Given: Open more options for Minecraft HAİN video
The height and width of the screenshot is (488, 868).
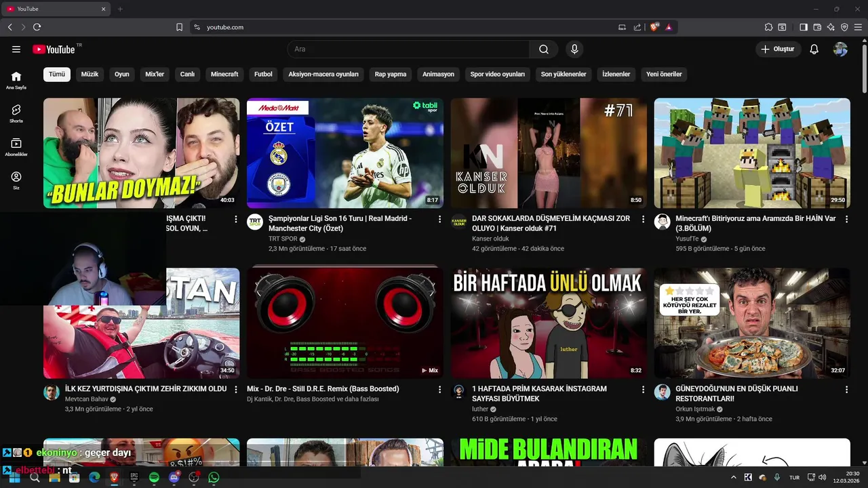Looking at the screenshot, I should (846, 220).
